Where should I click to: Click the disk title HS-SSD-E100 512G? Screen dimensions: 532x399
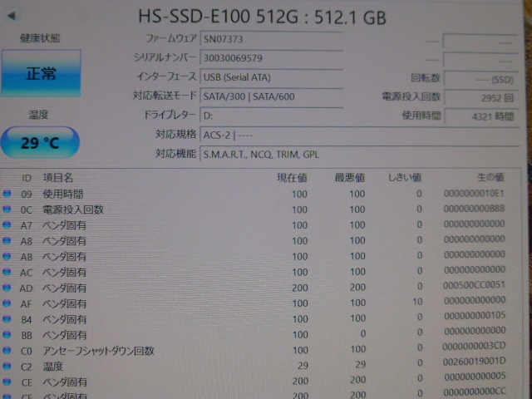218,16
